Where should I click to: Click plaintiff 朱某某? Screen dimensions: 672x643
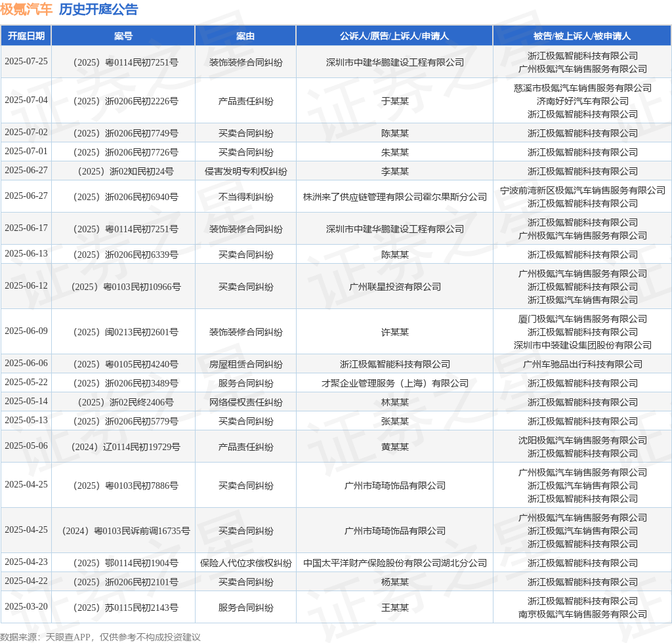[x=394, y=152]
